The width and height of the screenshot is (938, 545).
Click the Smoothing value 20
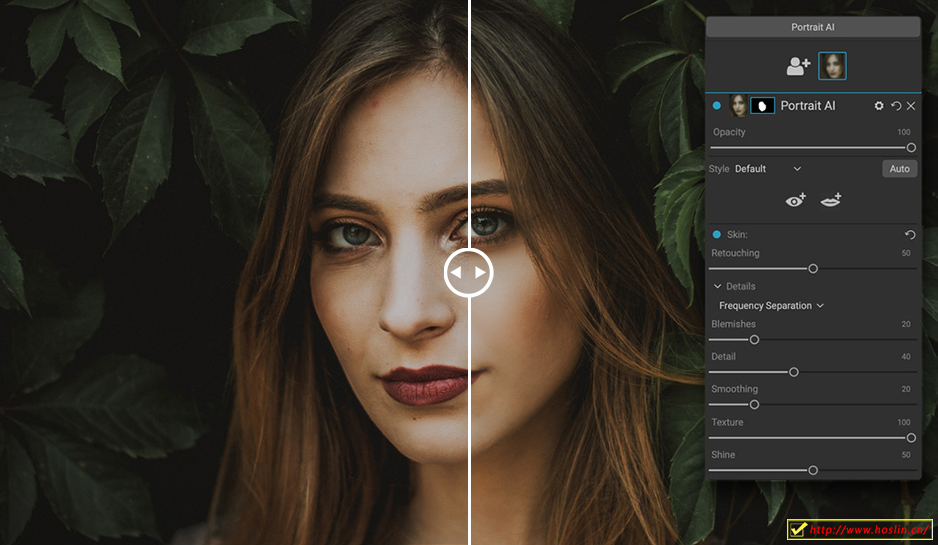(906, 389)
